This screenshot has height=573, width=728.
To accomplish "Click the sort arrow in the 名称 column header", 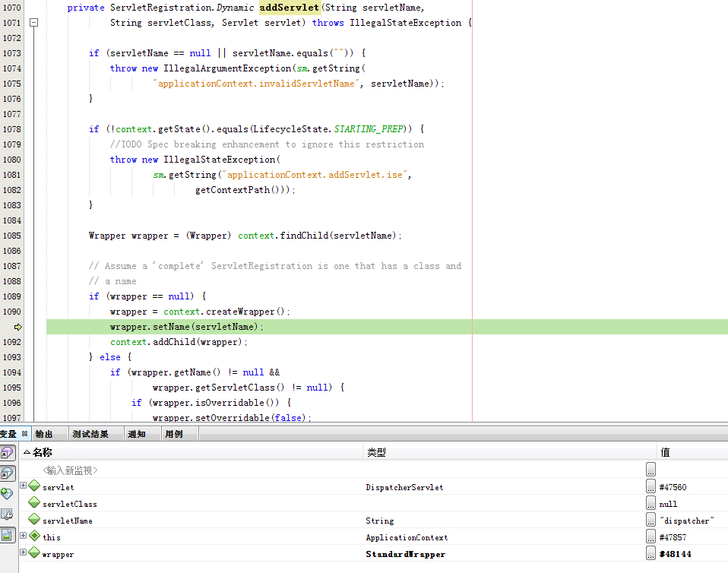I will (x=27, y=452).
